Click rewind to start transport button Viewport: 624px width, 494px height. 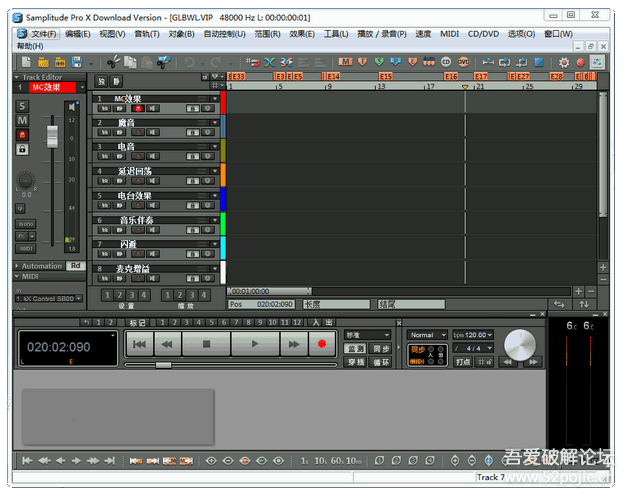tap(139, 344)
